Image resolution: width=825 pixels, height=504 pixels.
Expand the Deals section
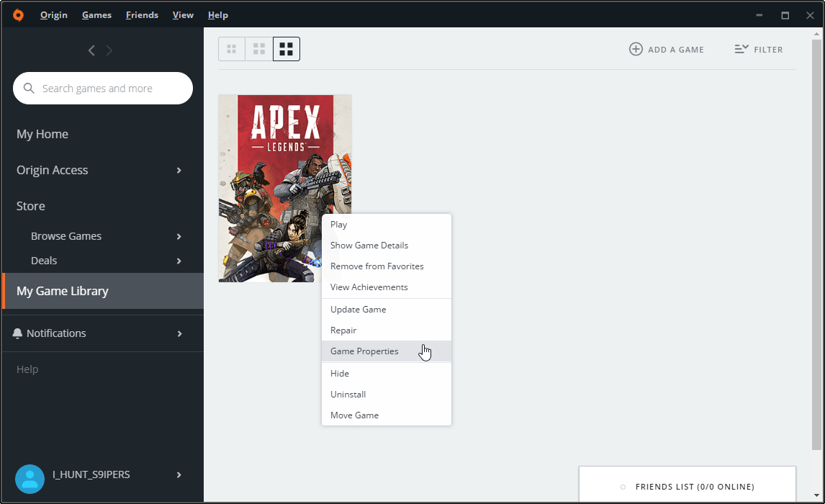179,261
